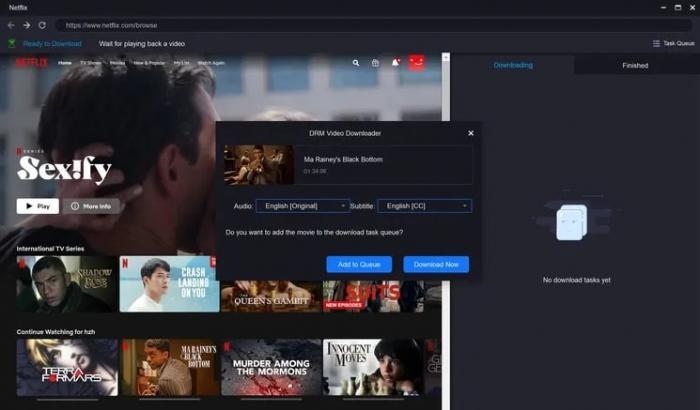Click 'Ma Rainey's Black Bottom' title in dialog
The width and height of the screenshot is (700, 410).
343,159
